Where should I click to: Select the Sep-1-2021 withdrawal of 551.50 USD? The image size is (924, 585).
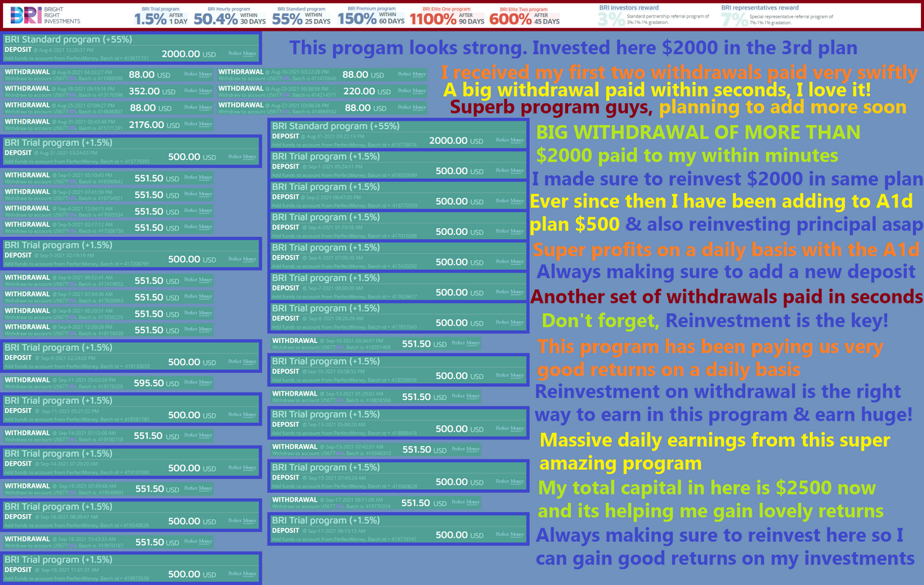108,178
